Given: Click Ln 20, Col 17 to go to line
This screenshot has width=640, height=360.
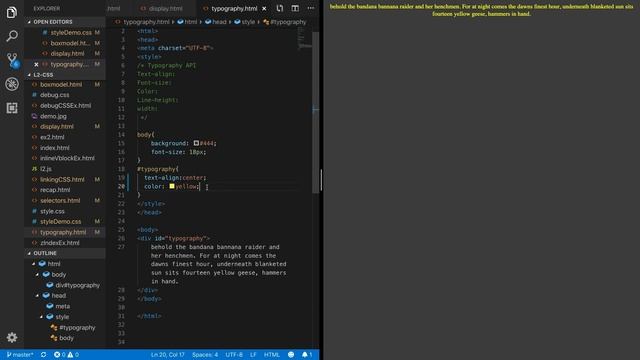Looking at the screenshot, I should [167, 355].
